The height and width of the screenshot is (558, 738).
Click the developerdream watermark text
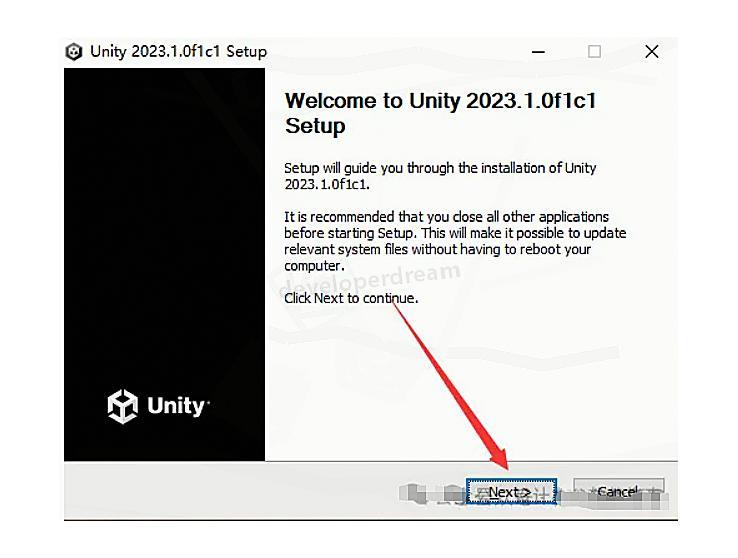(370, 279)
